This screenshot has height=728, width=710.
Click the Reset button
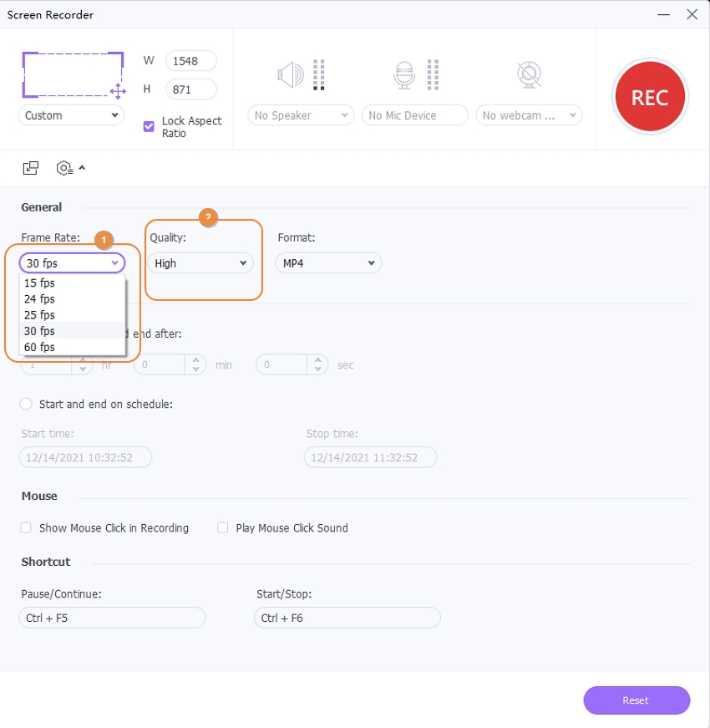(x=636, y=700)
